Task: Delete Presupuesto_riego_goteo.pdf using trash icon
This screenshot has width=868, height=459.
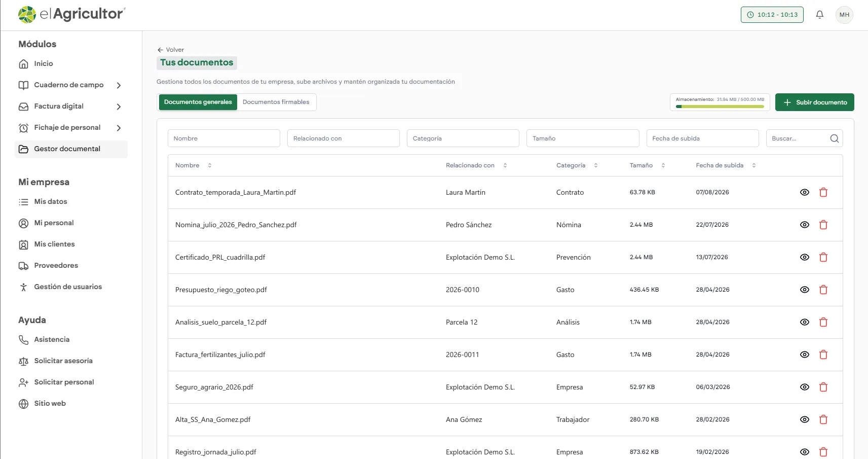Action: coord(823,290)
